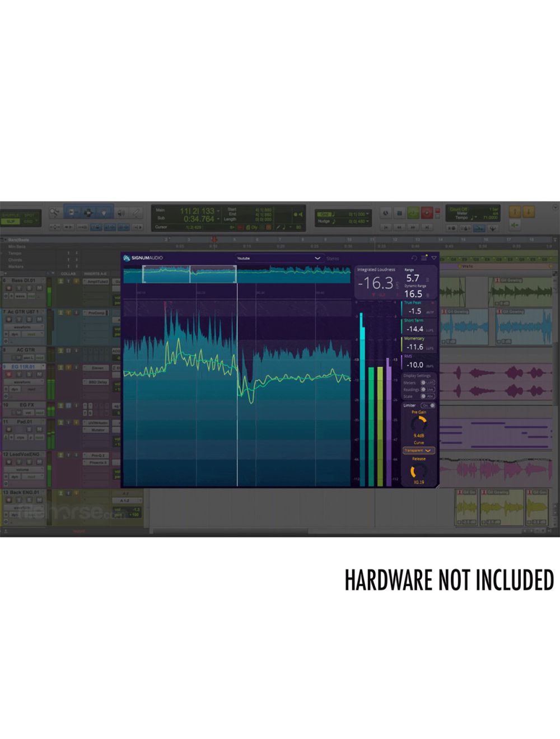Click the record button in the Pro Tools transport
560x739 pixels.
tap(426, 212)
